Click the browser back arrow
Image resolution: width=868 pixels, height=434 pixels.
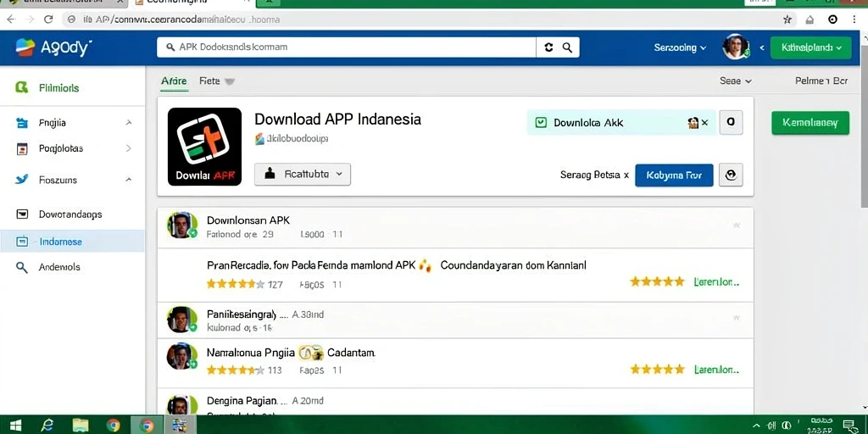[x=11, y=19]
